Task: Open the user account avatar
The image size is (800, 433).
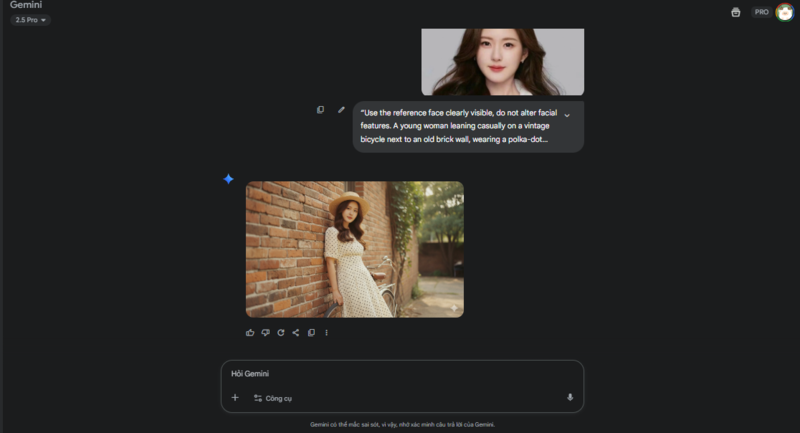Action: click(785, 12)
